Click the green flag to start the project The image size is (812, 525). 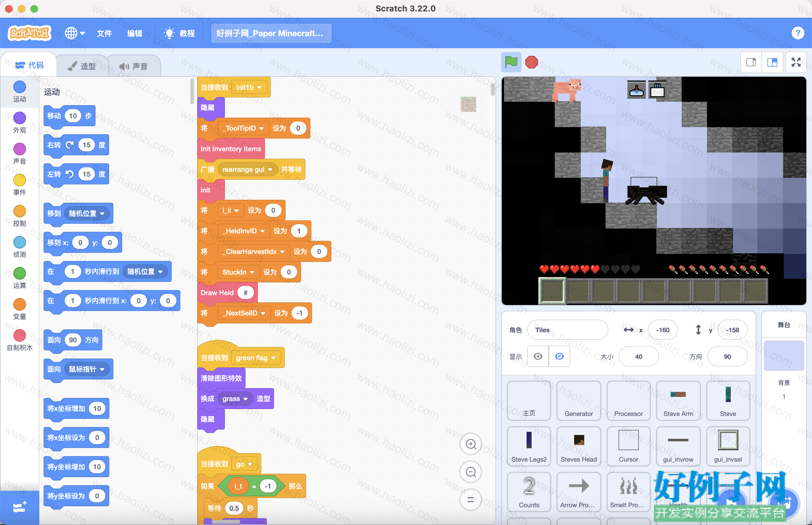click(511, 62)
